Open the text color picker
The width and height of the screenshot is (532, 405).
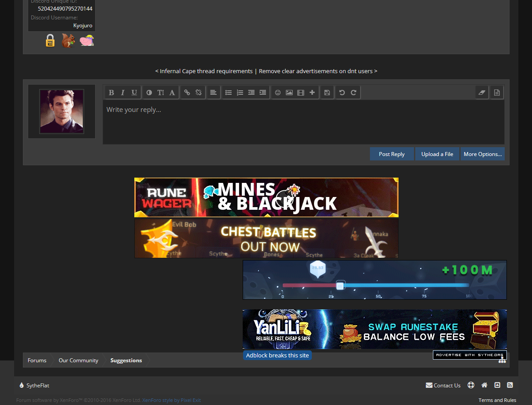[149, 93]
